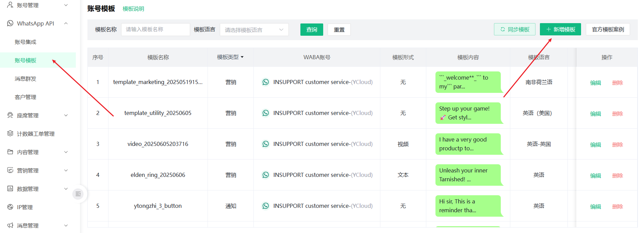Image resolution: width=644 pixels, height=233 pixels.
Task: Click the 同步模板 sync button
Action: click(x=515, y=30)
